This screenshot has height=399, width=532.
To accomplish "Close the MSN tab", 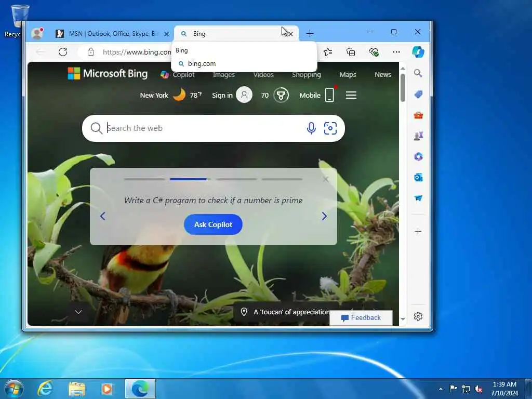I will (166, 34).
